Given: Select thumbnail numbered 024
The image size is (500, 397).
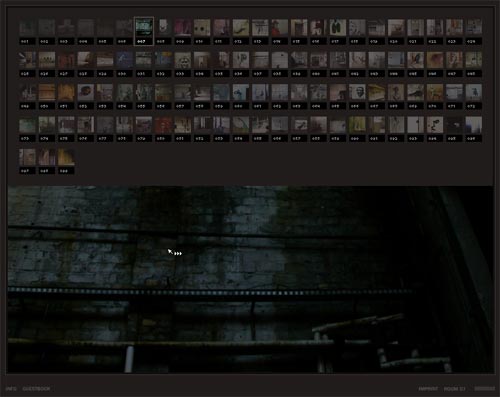Looking at the screenshot, I should click(x=474, y=27).
